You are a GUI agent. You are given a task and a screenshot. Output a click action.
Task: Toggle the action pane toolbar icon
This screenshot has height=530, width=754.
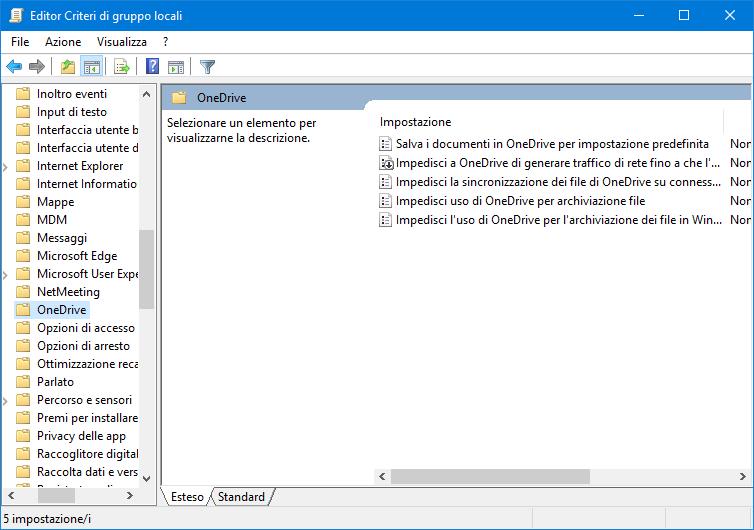pyautogui.click(x=176, y=67)
